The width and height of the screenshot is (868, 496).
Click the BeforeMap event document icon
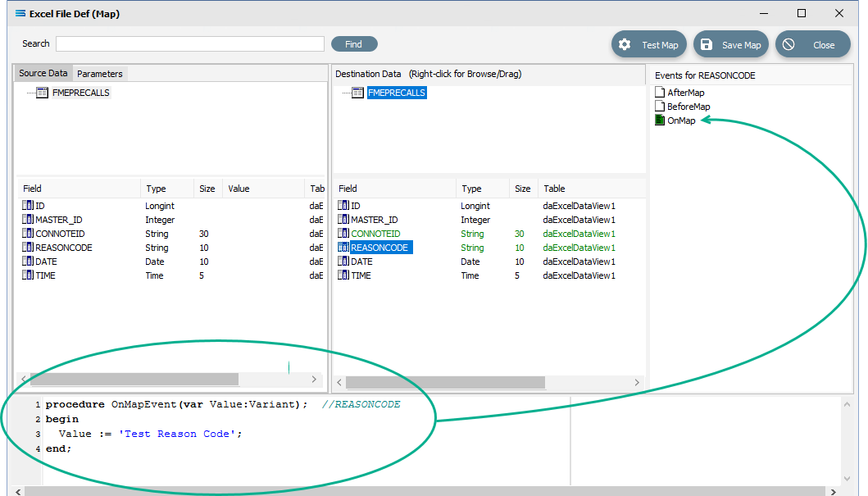tap(660, 106)
